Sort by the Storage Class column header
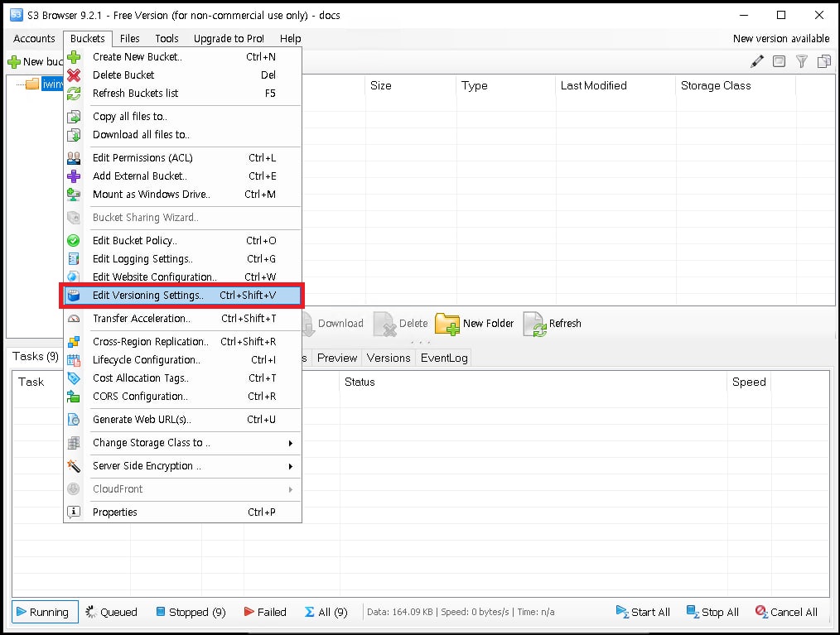The height and width of the screenshot is (635, 840). pos(736,85)
